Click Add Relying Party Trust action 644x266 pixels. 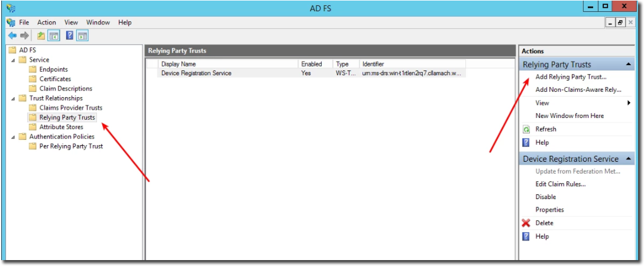tap(571, 77)
